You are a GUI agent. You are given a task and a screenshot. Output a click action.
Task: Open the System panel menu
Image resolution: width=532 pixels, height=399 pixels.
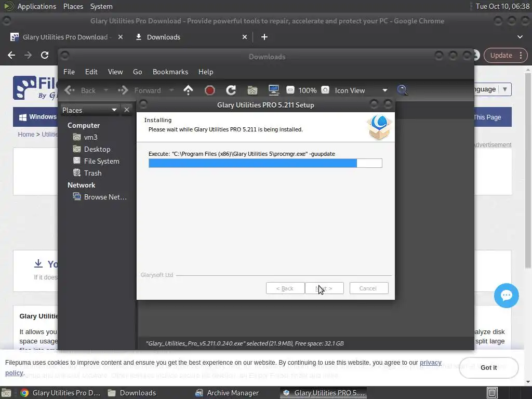[101, 6]
